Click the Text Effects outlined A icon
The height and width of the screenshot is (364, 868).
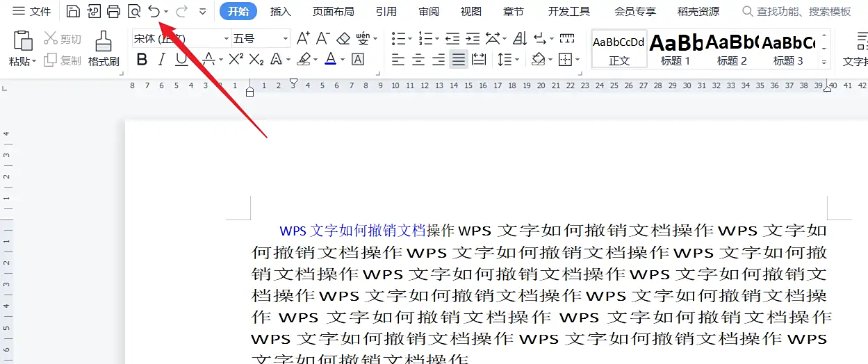[276, 60]
